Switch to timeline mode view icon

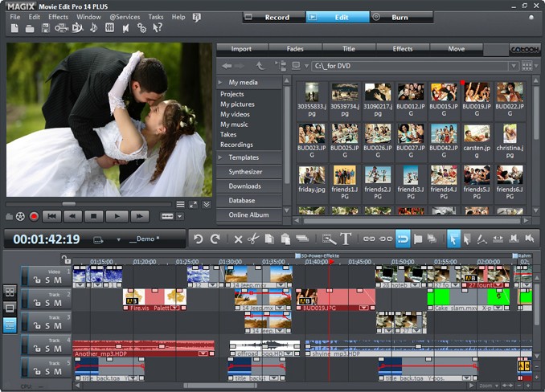(10, 325)
